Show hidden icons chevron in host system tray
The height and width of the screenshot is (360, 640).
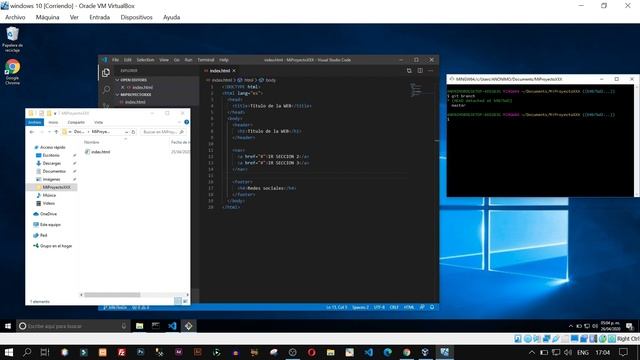coord(531,352)
